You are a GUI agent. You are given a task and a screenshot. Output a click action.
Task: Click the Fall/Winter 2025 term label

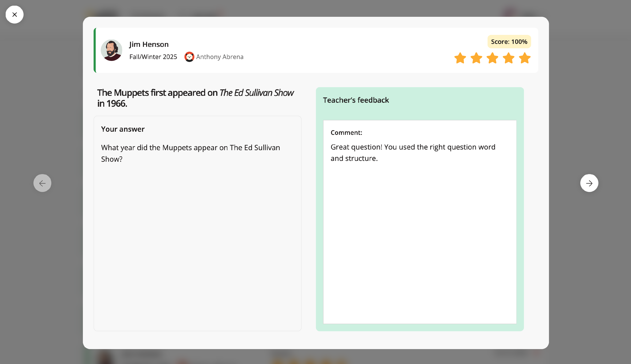pos(153,57)
